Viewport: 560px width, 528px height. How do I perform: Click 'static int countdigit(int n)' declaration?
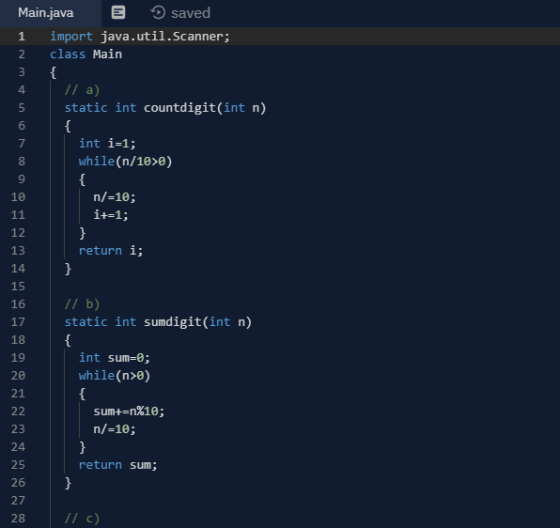pos(165,108)
